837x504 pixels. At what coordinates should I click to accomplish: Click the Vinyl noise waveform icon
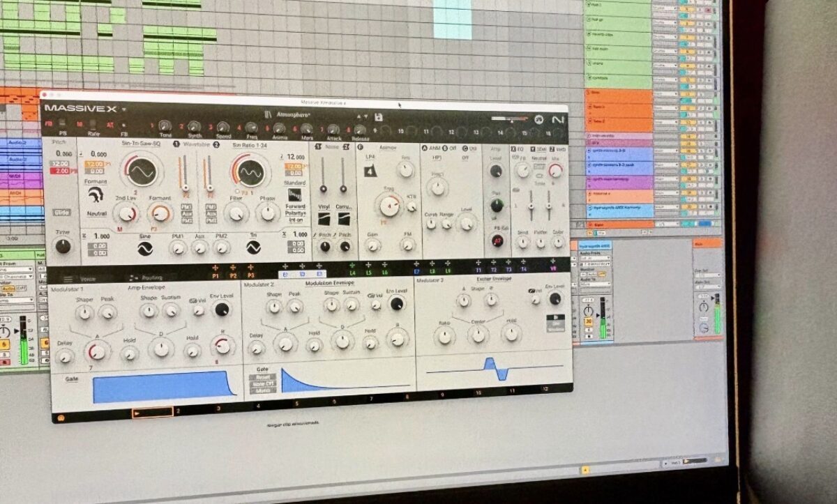point(324,220)
